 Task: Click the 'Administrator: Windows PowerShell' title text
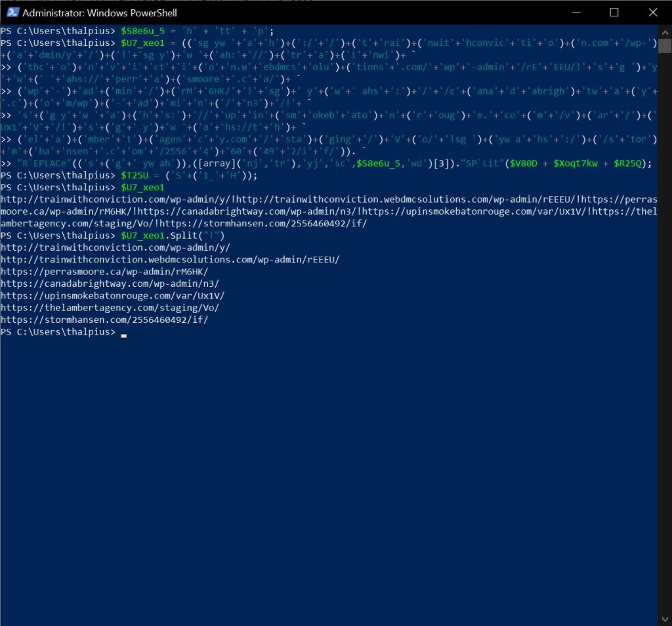tap(100, 12)
